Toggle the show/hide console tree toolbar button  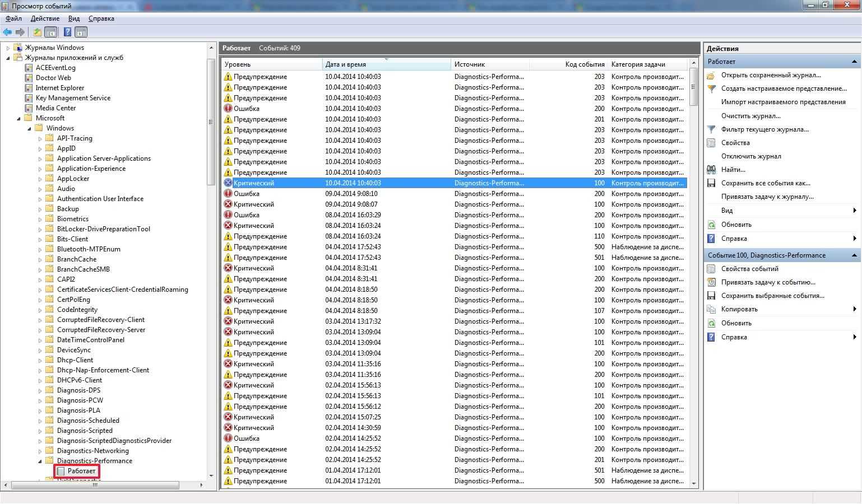pos(51,32)
